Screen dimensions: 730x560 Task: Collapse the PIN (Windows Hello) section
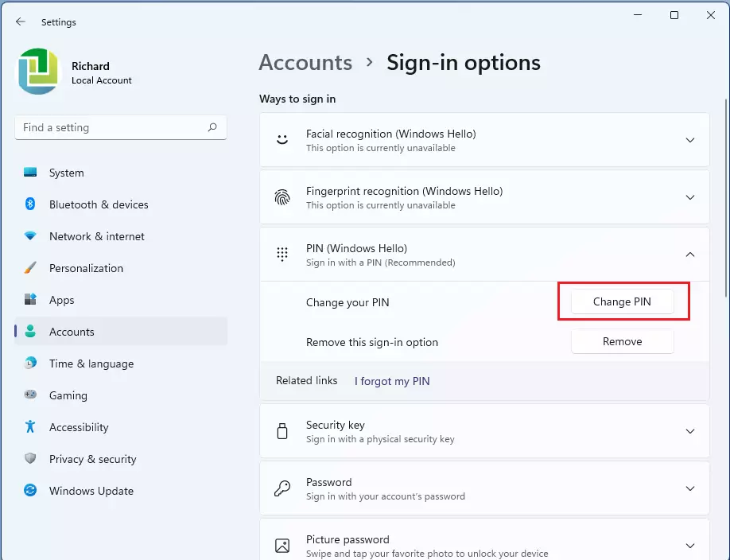tap(689, 255)
